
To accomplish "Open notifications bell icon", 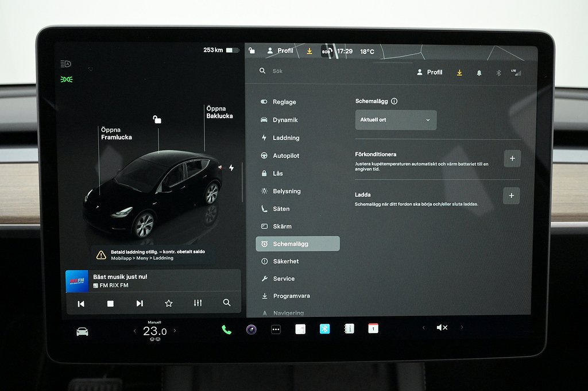I will [x=479, y=73].
